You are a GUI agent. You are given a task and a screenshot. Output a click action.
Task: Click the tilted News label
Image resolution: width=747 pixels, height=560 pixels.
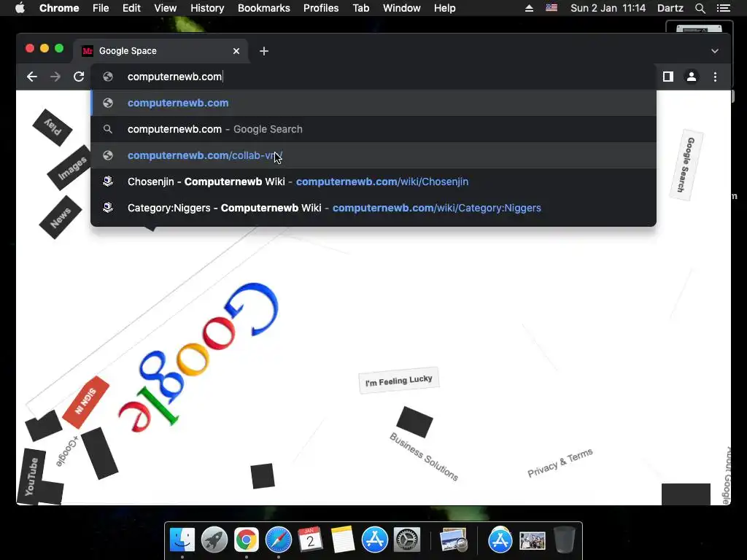tap(60, 217)
